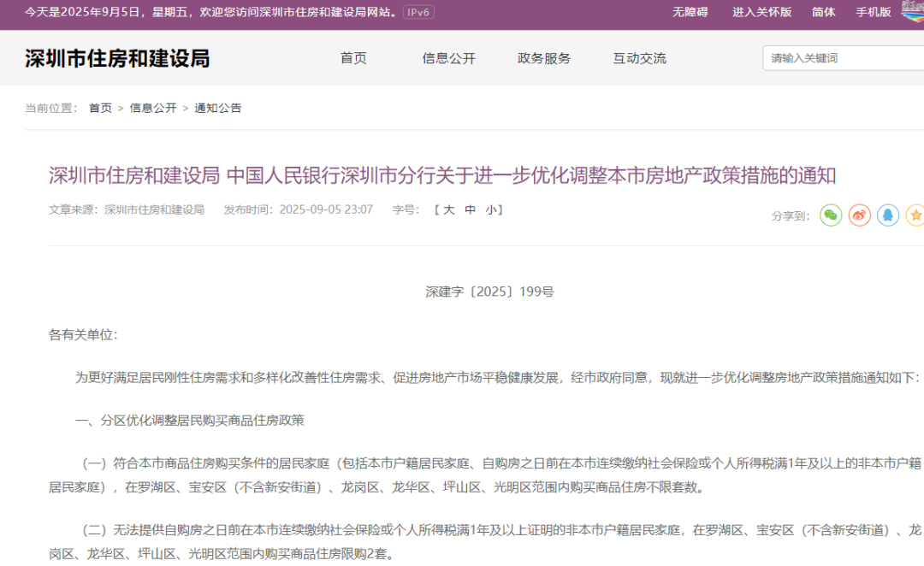The image size is (924, 566).
Task: Select 简体 language option
Action: [823, 12]
